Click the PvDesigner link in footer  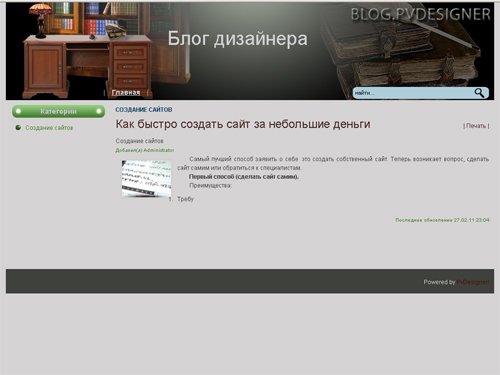pos(473,282)
